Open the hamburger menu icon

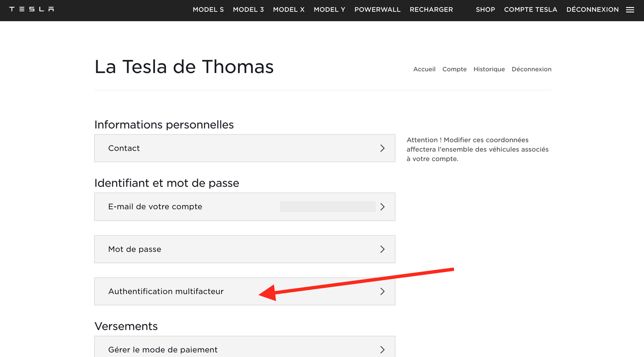pos(630,10)
